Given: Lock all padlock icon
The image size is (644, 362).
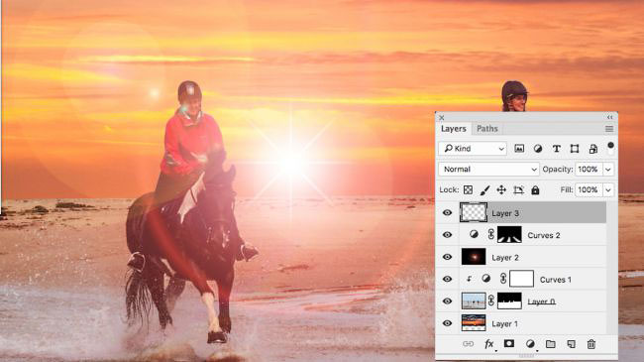Looking at the screenshot, I should tap(535, 189).
